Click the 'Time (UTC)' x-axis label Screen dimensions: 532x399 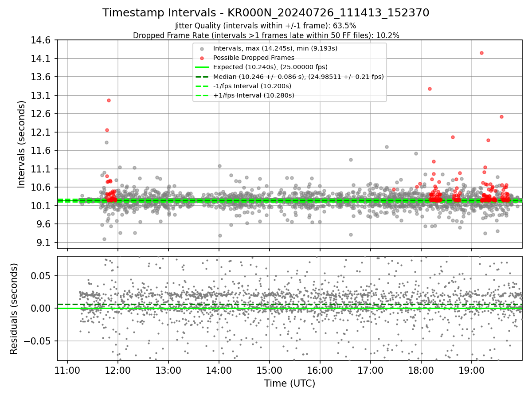289,383
